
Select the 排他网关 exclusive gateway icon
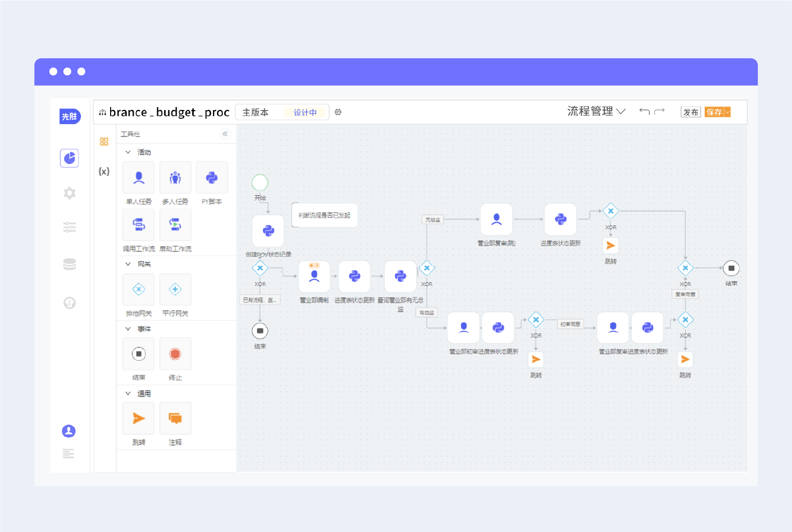[x=139, y=289]
